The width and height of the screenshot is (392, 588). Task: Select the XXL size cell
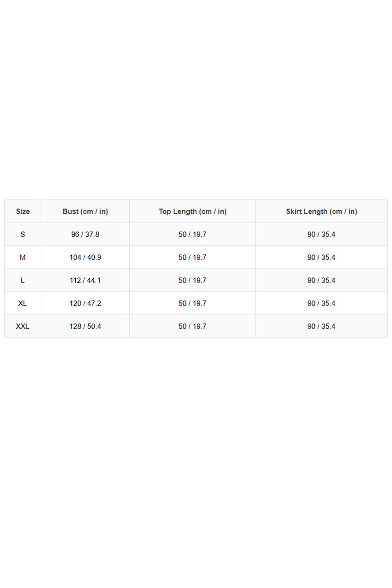click(x=23, y=326)
